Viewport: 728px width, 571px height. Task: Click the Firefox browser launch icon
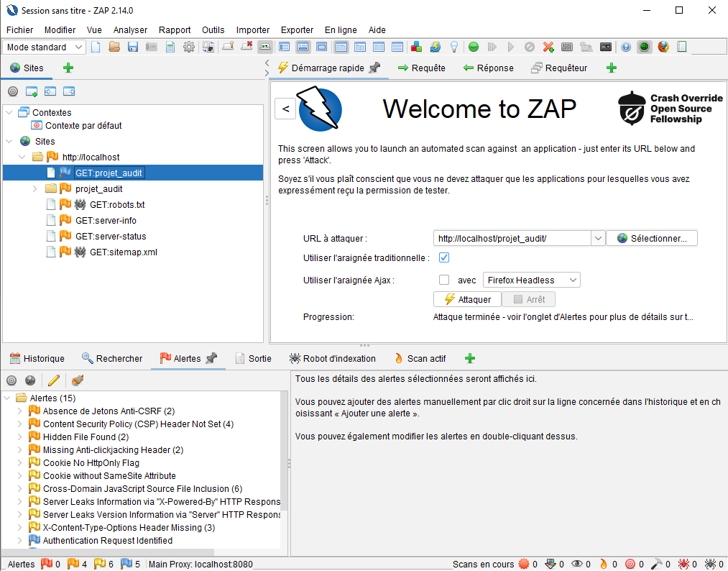663,47
